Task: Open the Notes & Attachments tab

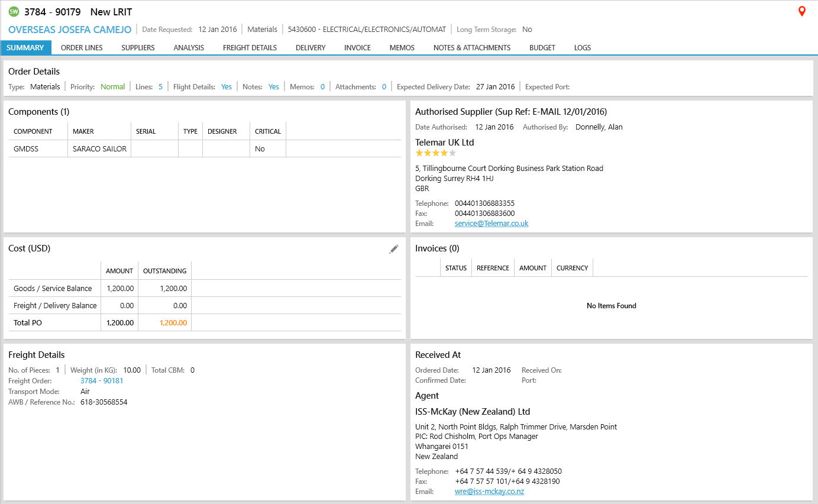Action: pos(471,48)
